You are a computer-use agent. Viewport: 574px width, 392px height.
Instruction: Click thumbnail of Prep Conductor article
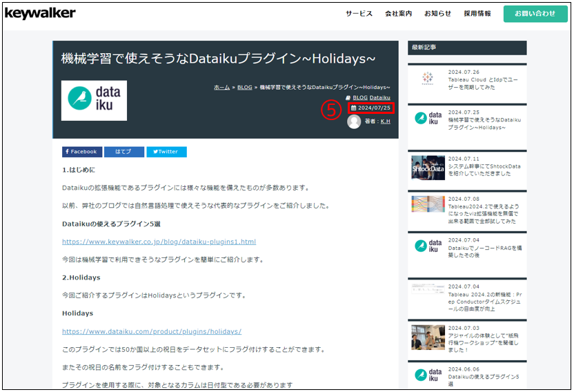pos(428,289)
